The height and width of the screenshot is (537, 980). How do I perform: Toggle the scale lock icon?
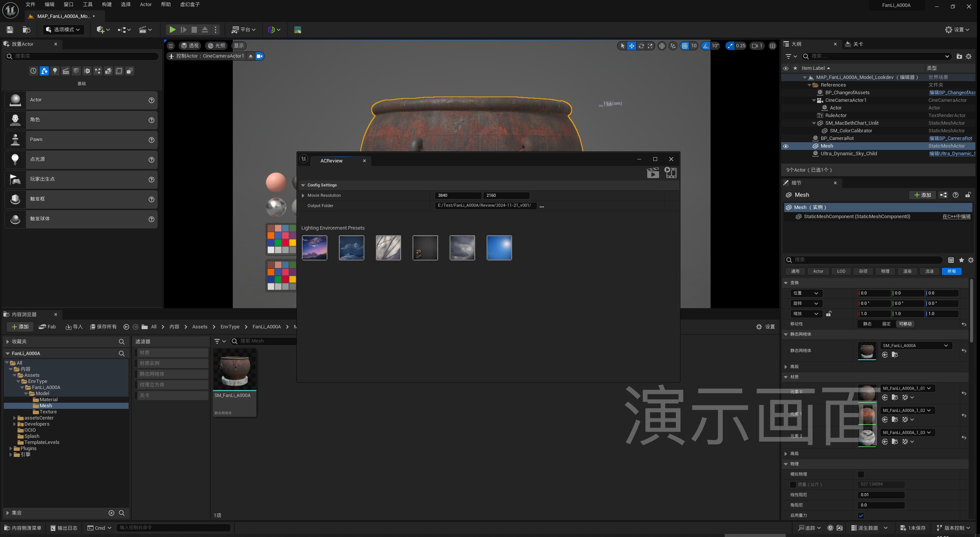[829, 314]
